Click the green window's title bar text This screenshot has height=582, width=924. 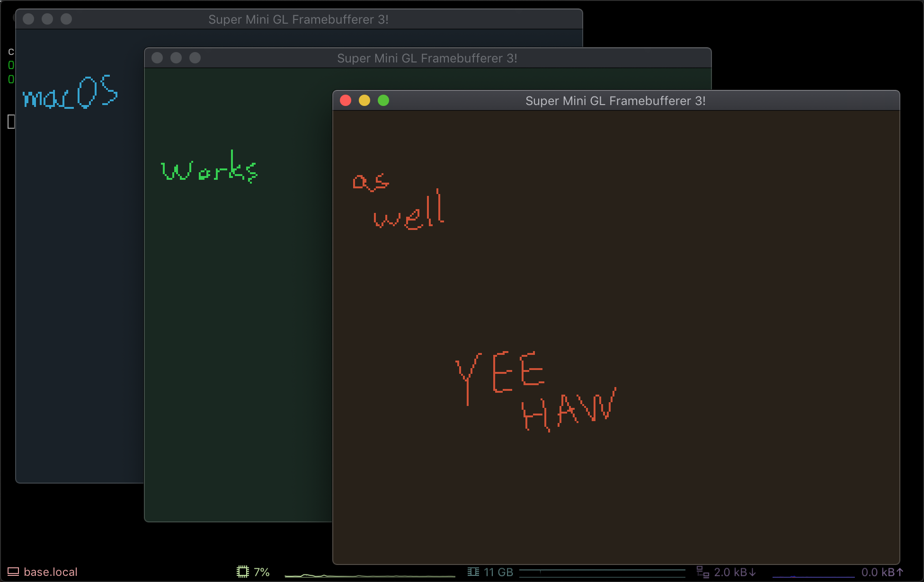click(427, 58)
